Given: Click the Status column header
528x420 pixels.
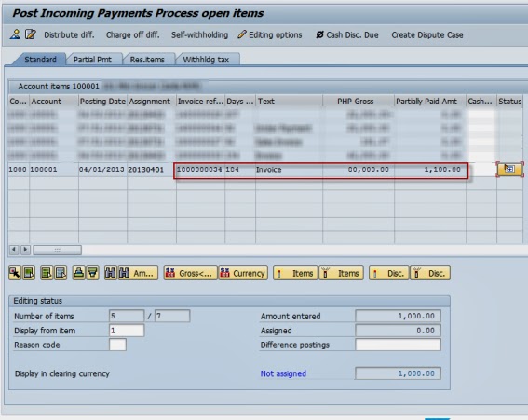Looking at the screenshot, I should [x=509, y=102].
